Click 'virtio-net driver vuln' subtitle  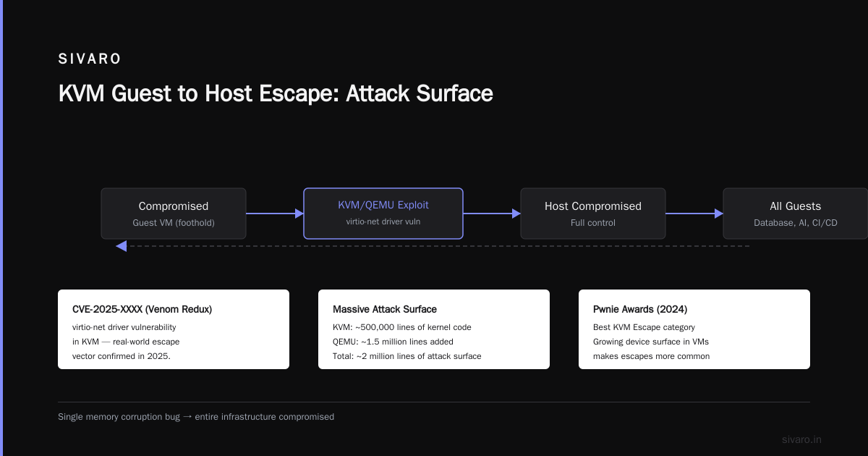383,221
